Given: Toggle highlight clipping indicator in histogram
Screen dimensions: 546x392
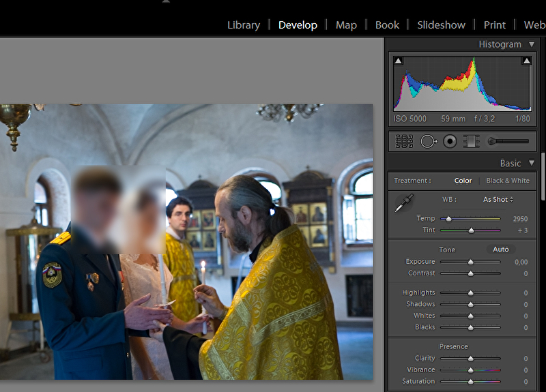Looking at the screenshot, I should click(526, 61).
